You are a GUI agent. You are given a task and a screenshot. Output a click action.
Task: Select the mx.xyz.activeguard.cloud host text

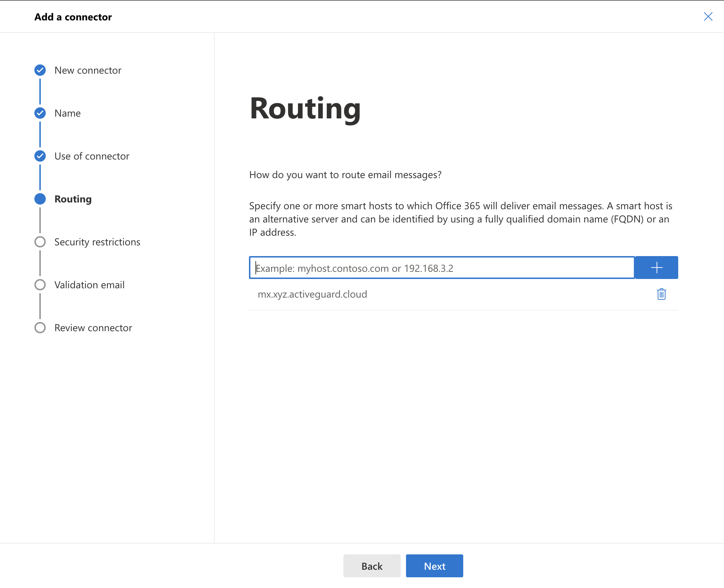[x=313, y=294]
